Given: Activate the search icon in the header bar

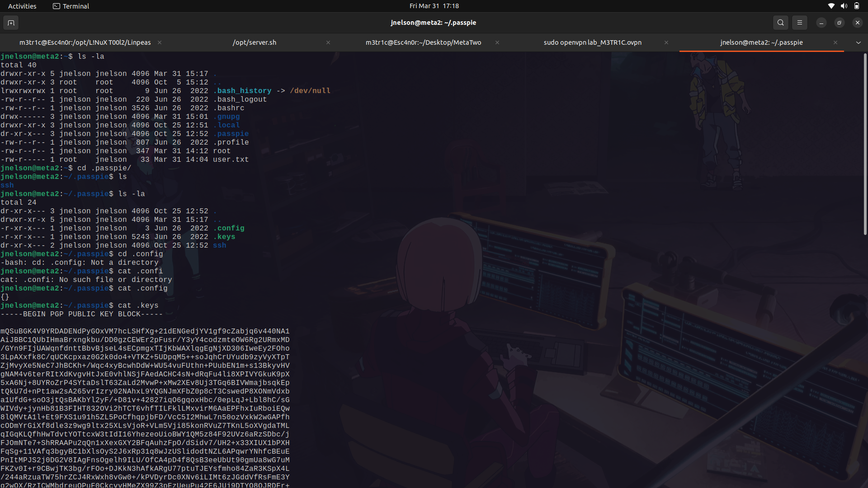Looking at the screenshot, I should point(780,23).
